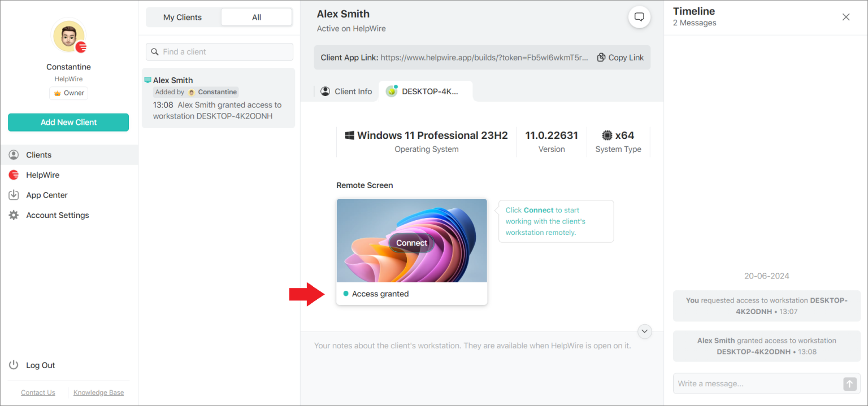Switch the client filter to All
This screenshot has width=868, height=406.
(256, 17)
